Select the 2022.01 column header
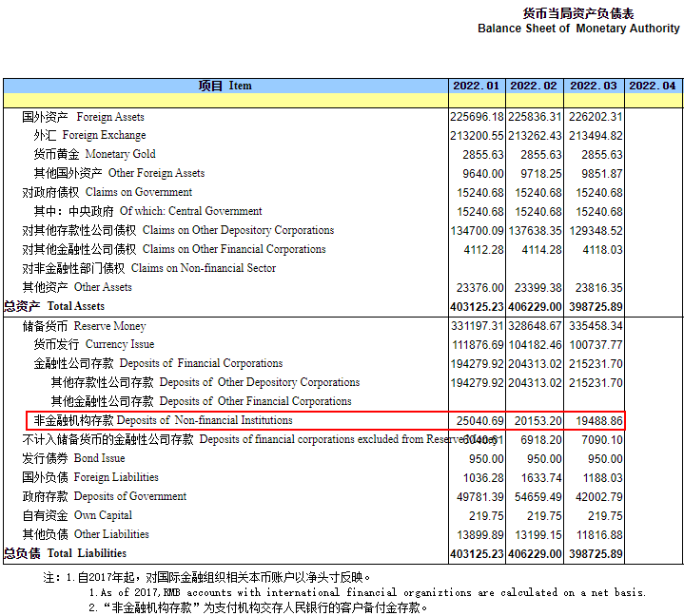 tap(477, 86)
